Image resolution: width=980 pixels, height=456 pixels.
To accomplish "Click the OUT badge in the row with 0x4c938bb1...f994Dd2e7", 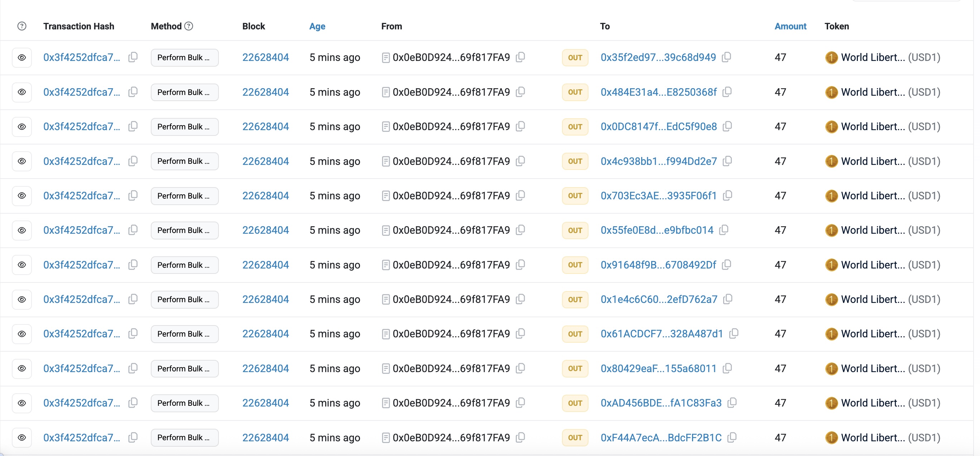I will pos(575,161).
